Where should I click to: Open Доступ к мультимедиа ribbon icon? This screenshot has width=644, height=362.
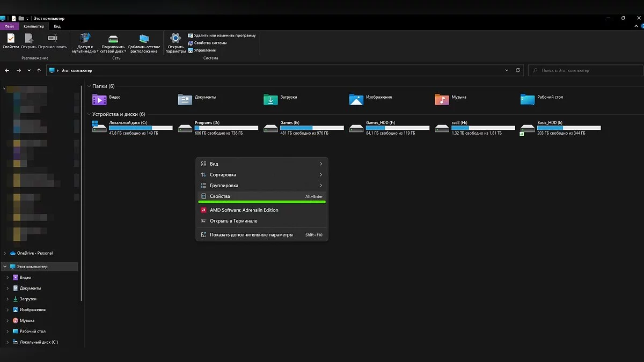85,39
